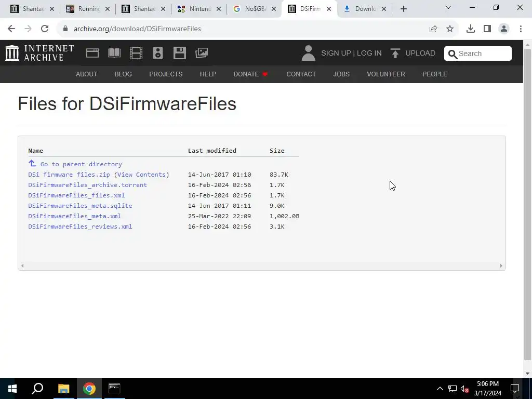Image resolution: width=532 pixels, height=399 pixels.
Task: Click the magnifier icon in Search box
Action: click(x=453, y=54)
